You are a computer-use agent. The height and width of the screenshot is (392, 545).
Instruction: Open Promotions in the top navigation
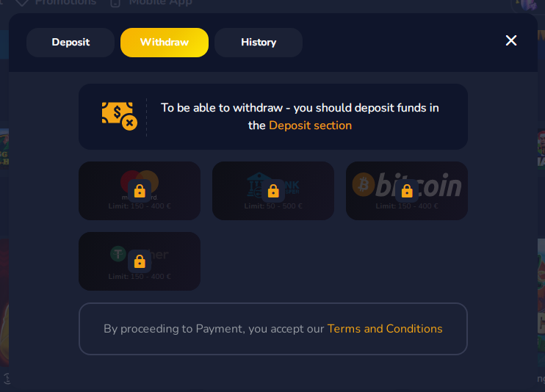point(66,3)
